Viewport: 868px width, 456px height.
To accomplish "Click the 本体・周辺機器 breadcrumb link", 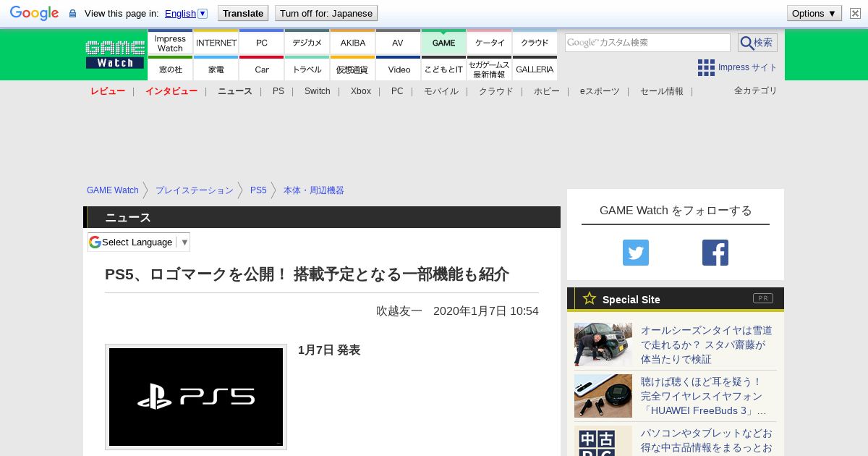I will click(314, 190).
